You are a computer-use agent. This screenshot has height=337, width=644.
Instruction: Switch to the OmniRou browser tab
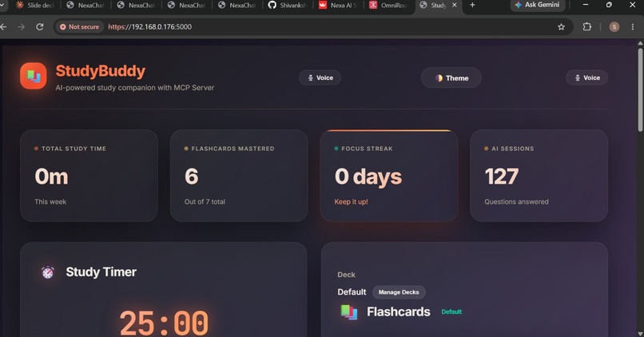[388, 6]
